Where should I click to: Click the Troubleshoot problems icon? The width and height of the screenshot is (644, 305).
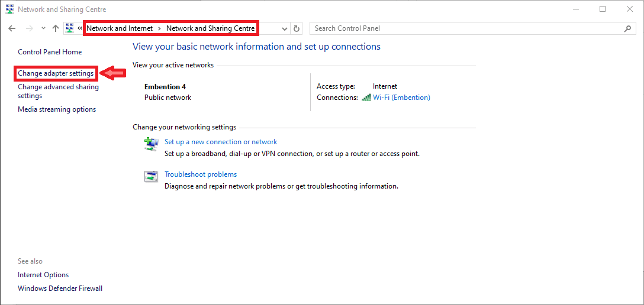click(x=151, y=176)
